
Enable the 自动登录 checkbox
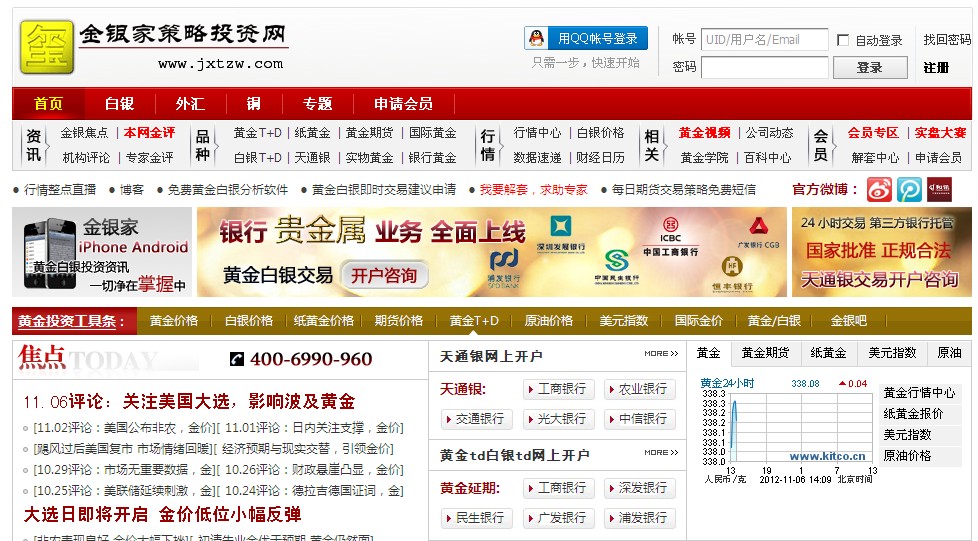[x=843, y=40]
